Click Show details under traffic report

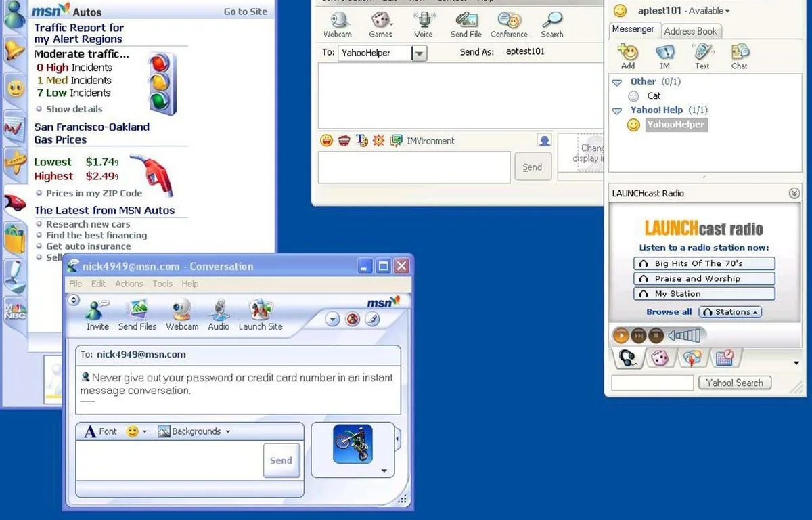click(x=74, y=109)
